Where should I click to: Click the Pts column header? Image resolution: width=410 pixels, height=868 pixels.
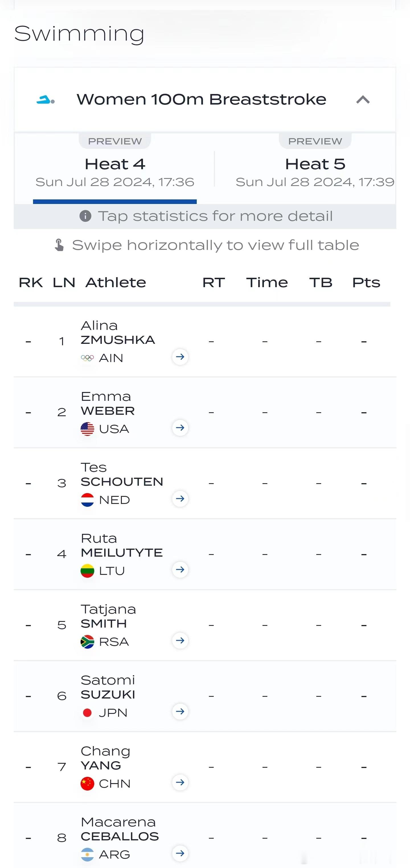366,283
